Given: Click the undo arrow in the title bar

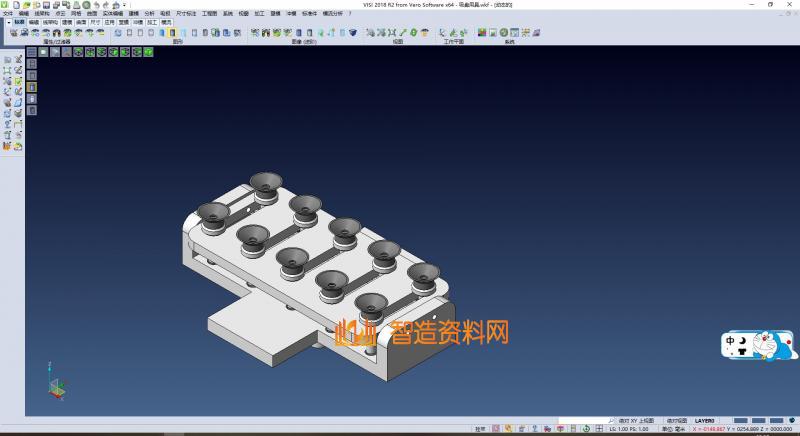Looking at the screenshot, I should [96, 5].
